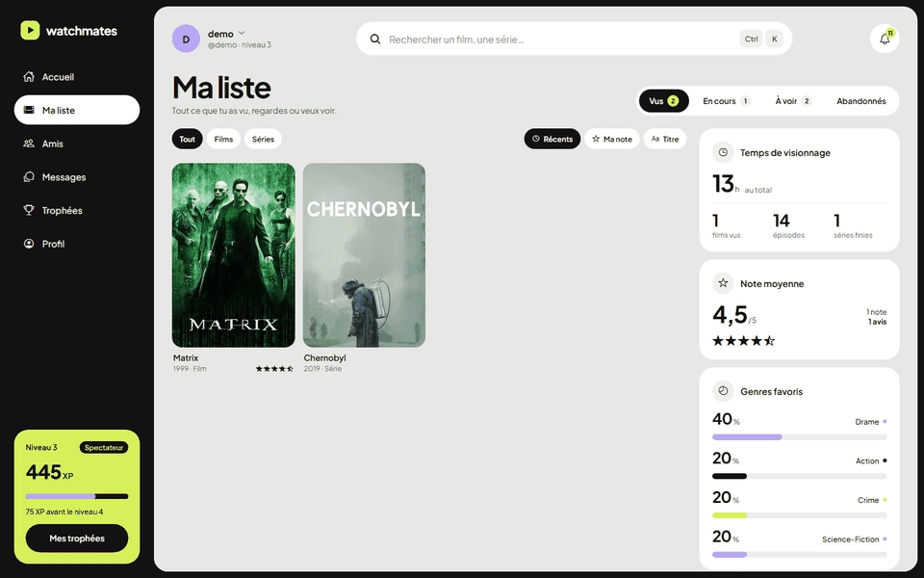Click the search magnifier icon

coord(374,39)
